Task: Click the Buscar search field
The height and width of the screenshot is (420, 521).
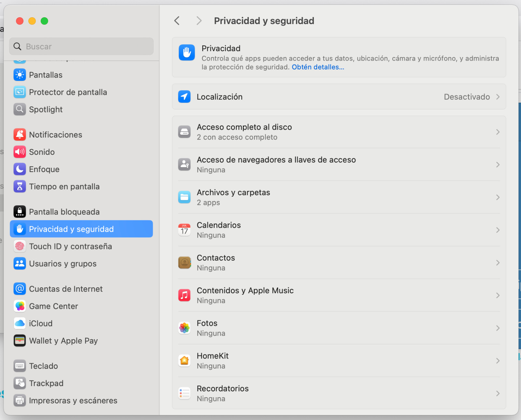Action: coord(81,47)
